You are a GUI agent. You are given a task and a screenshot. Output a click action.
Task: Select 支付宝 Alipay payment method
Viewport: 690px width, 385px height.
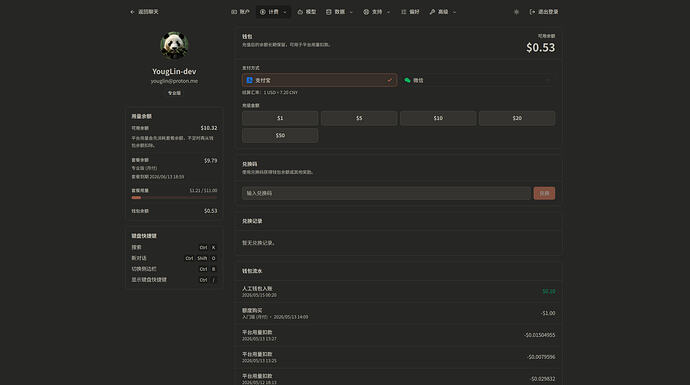tap(319, 80)
